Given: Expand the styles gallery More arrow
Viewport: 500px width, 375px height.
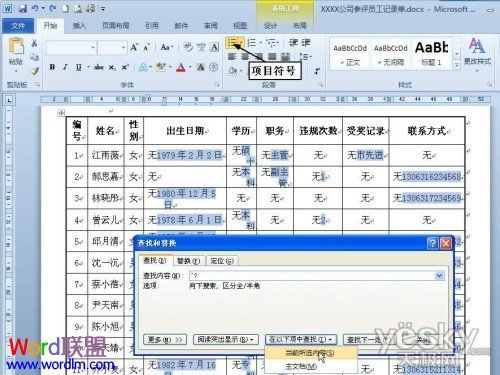Looking at the screenshot, I should (x=457, y=65).
